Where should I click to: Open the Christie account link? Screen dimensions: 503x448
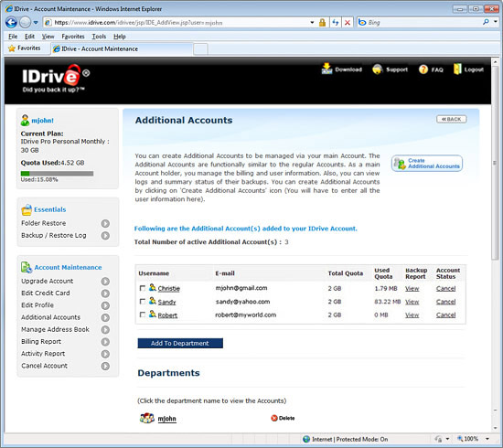point(169,288)
